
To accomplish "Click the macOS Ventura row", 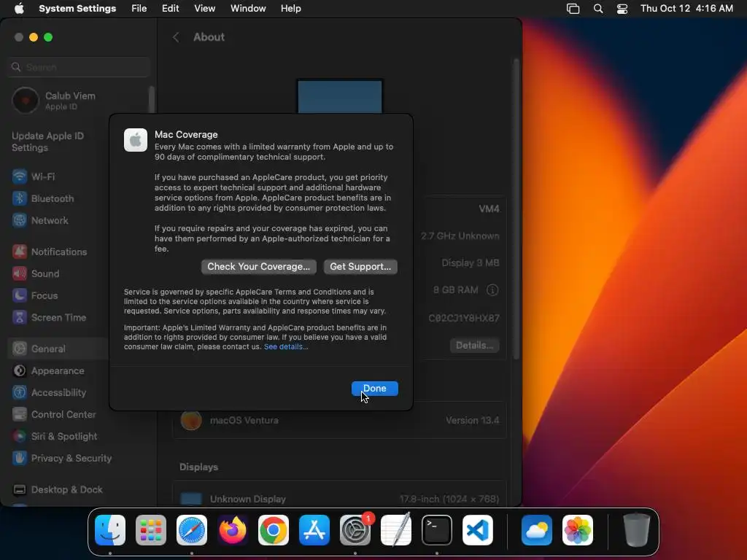I will (340, 421).
